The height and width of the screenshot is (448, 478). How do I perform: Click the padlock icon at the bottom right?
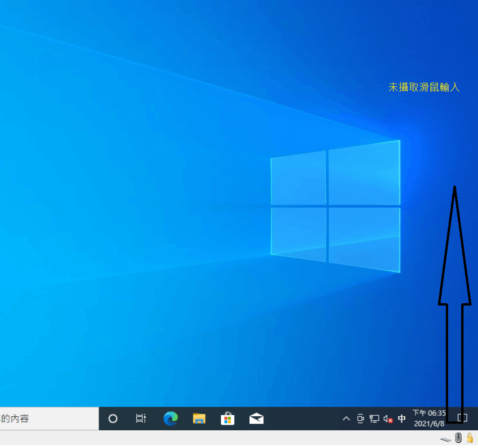click(x=471, y=438)
